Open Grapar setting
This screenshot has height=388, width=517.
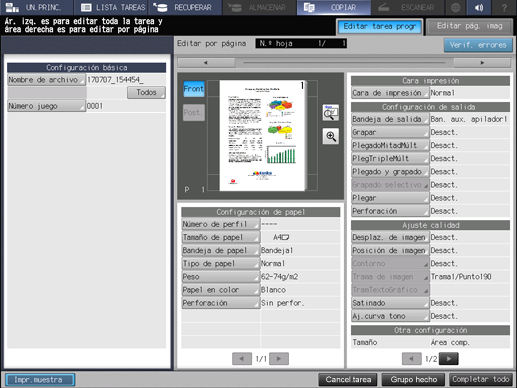(390, 132)
